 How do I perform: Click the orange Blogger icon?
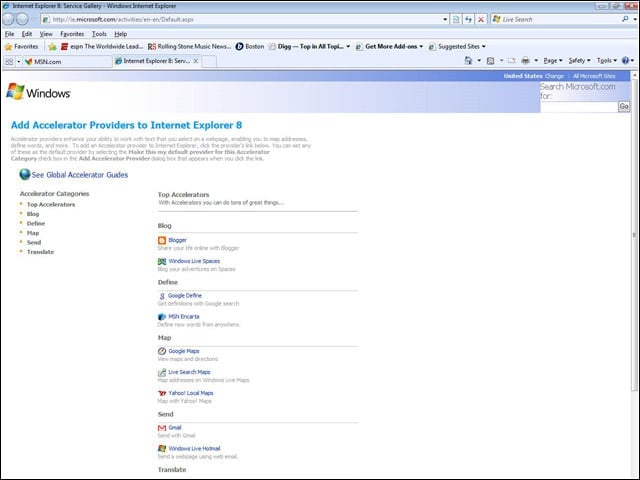click(x=162, y=240)
